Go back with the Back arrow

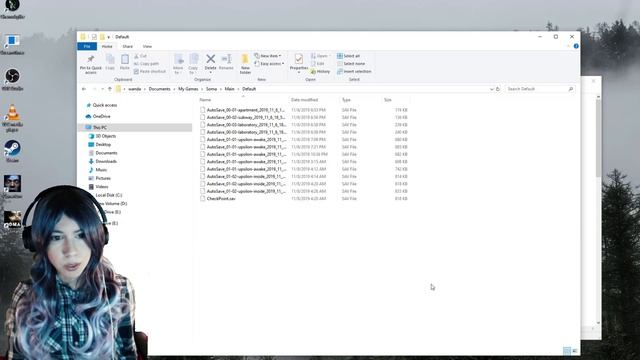tap(84, 89)
